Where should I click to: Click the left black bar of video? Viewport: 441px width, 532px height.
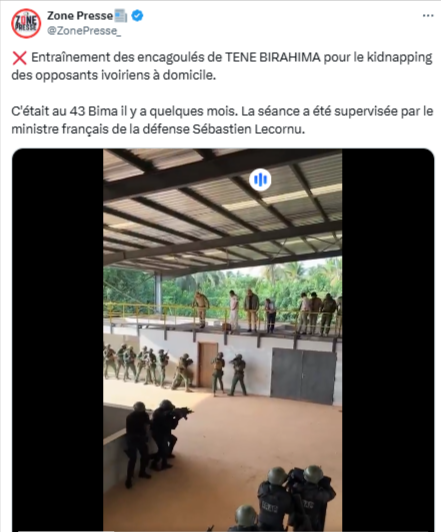58,340
